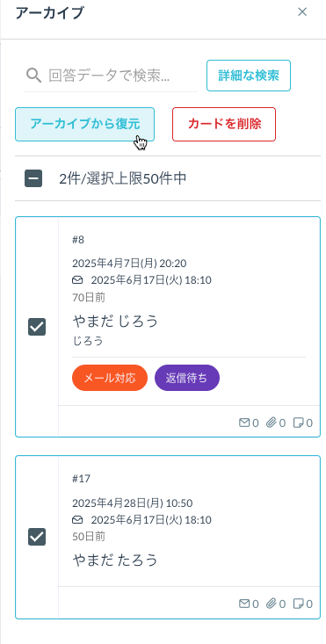Click attachment paperclip icon on card #8
Viewport: 326px width, 644px height.
(271, 423)
